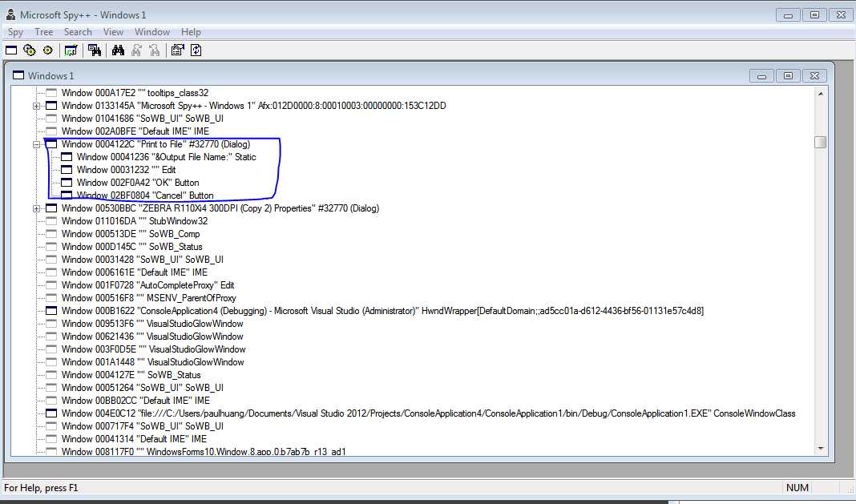Image resolution: width=856 pixels, height=504 pixels.
Task: Click the binoculars Find icon
Action: coord(118,50)
